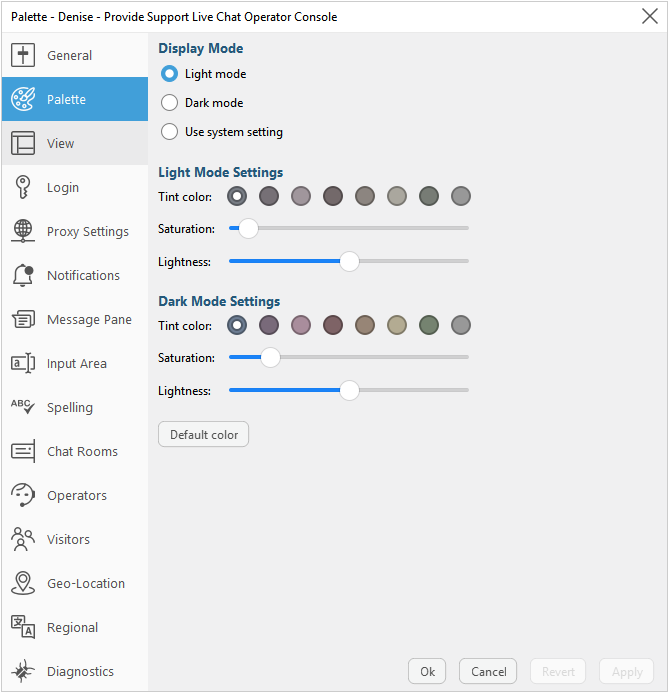
Task: Pick brown Dark Mode tint swatch
Action: [x=365, y=325]
